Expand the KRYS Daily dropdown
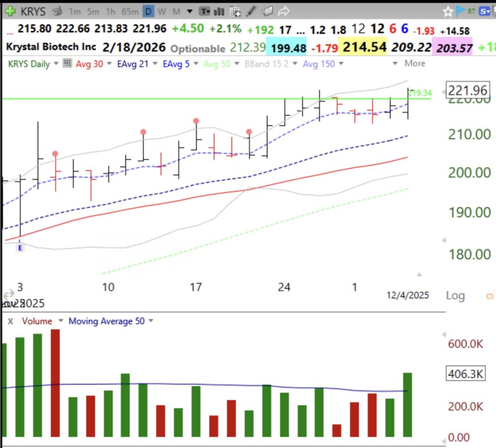The width and height of the screenshot is (496, 448). [56, 63]
